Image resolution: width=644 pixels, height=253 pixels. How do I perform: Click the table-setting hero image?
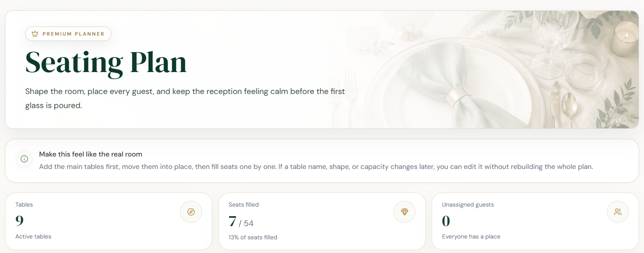pos(484,70)
